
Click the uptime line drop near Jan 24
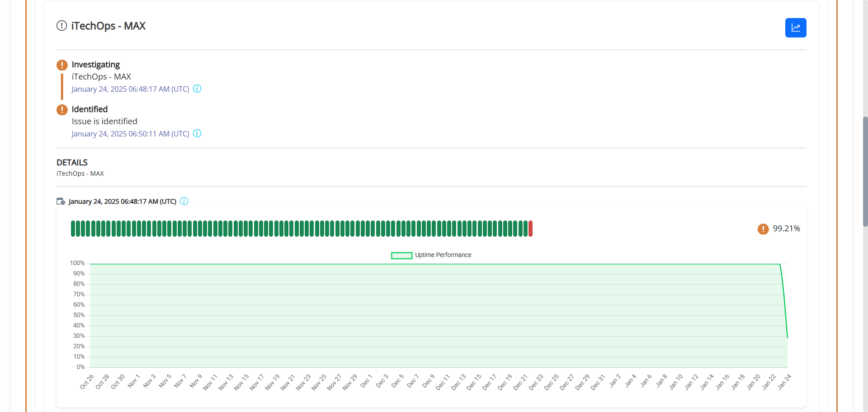[784, 300]
